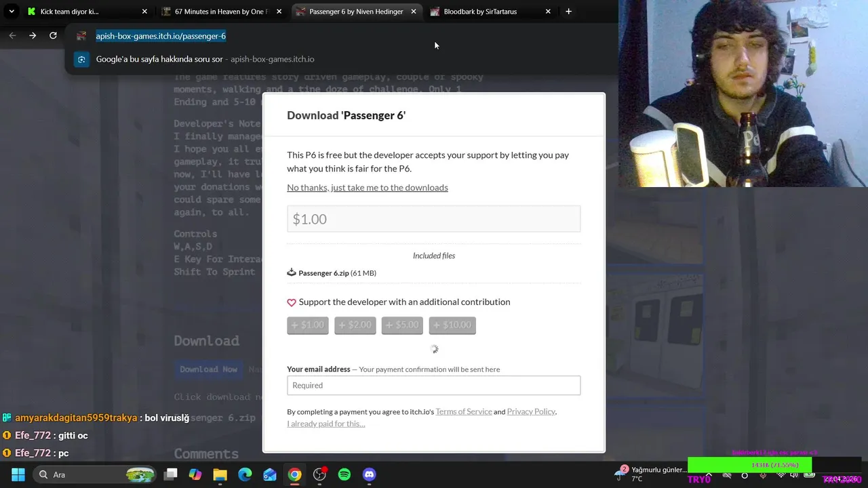Add a $2.00 contribution
Viewport: 868px width, 488px height.
pos(355,325)
